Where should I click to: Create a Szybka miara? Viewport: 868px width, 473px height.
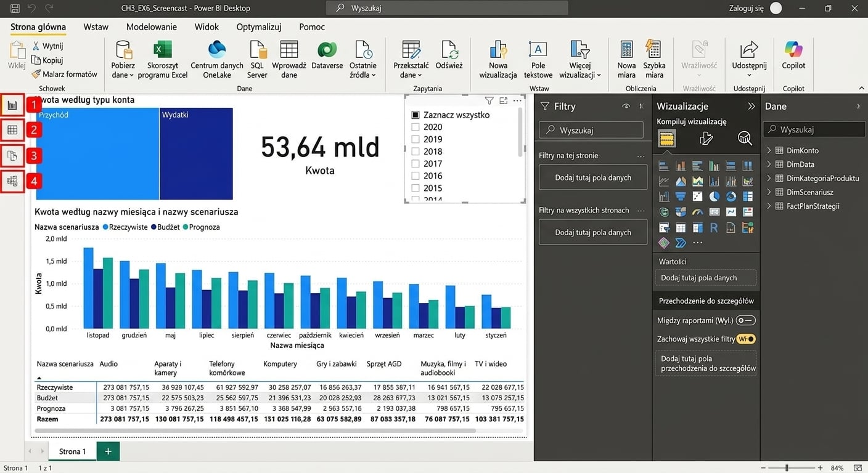click(x=654, y=60)
